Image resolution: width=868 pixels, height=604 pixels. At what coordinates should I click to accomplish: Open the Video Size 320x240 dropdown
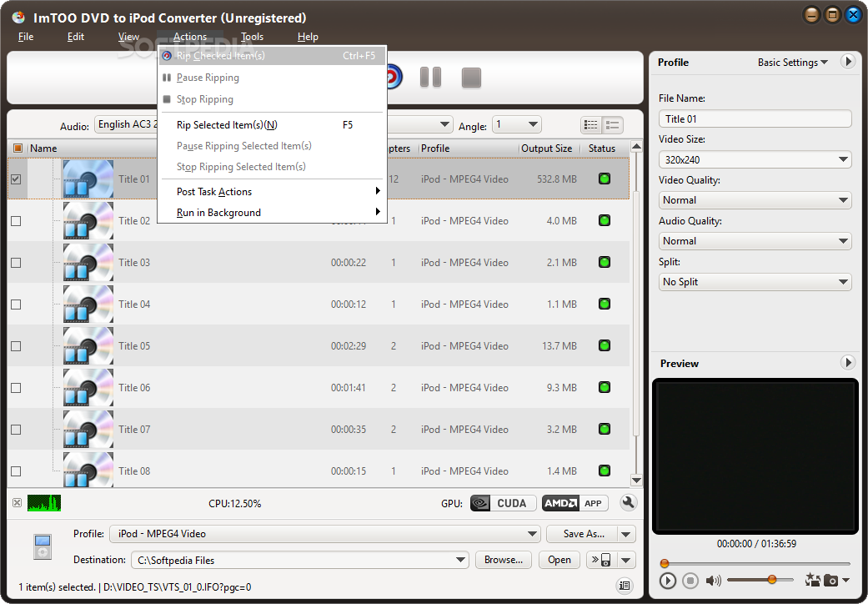click(x=755, y=159)
